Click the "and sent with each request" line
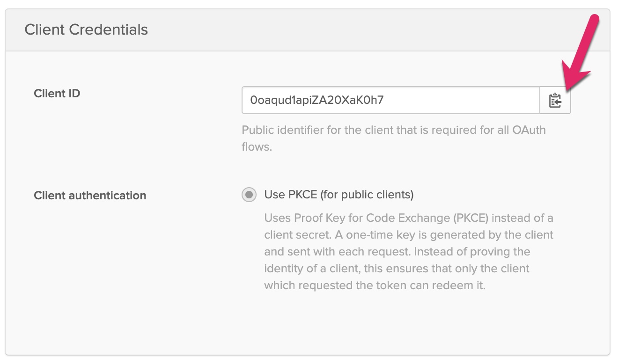 pos(397,252)
